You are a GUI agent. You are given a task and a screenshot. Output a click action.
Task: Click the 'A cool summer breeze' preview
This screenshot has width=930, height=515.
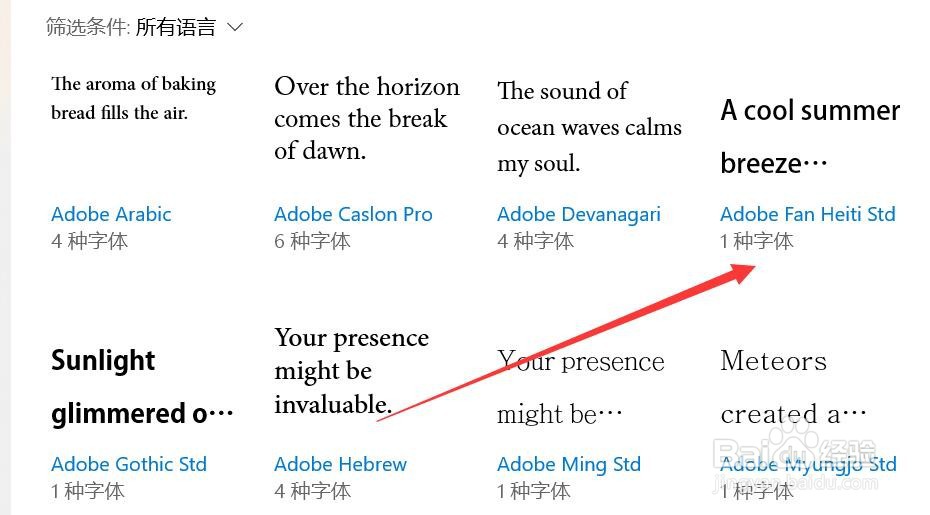coord(810,136)
